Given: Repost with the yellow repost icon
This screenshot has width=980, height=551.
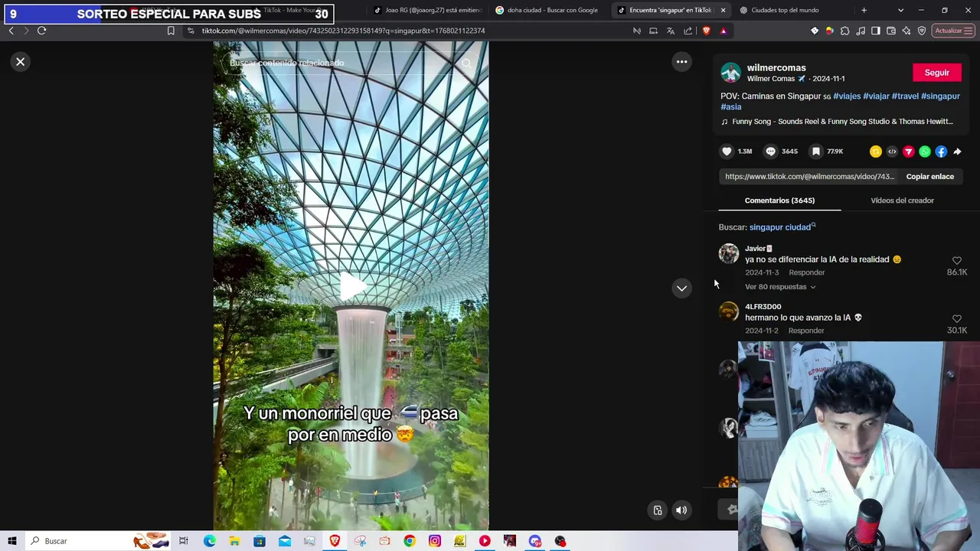Looking at the screenshot, I should tap(876, 152).
